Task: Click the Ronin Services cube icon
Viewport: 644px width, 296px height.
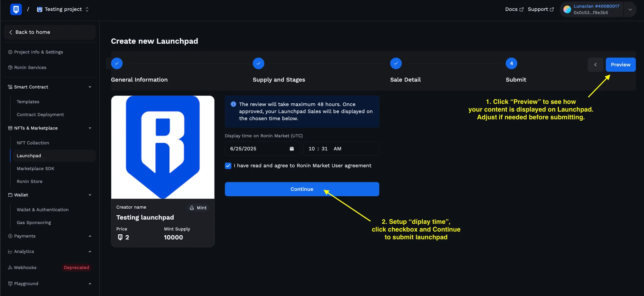Action: (x=10, y=68)
